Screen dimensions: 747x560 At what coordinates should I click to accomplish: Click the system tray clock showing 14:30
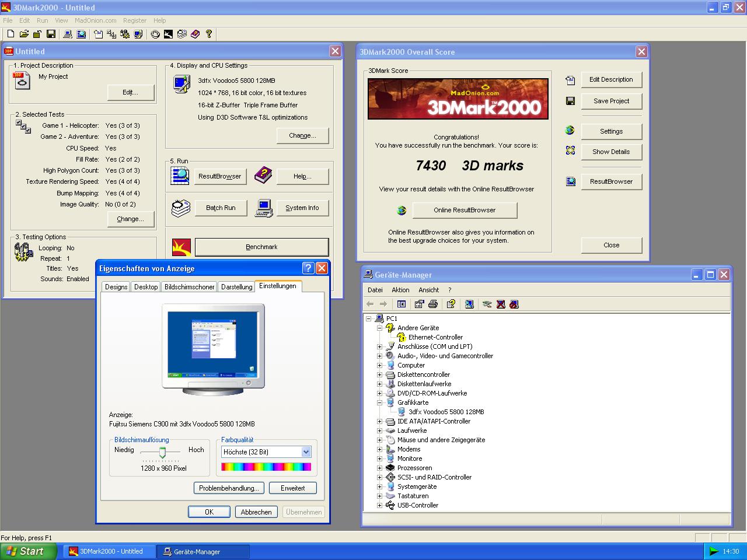(731, 551)
